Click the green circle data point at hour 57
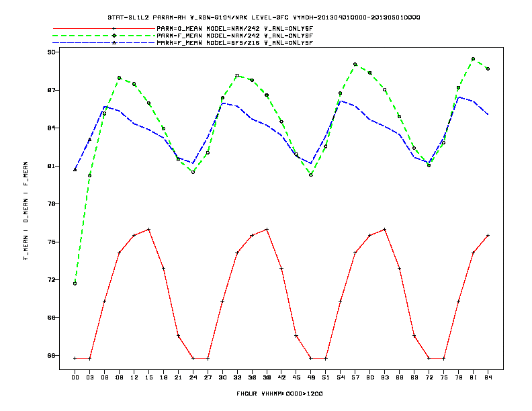 (355, 64)
